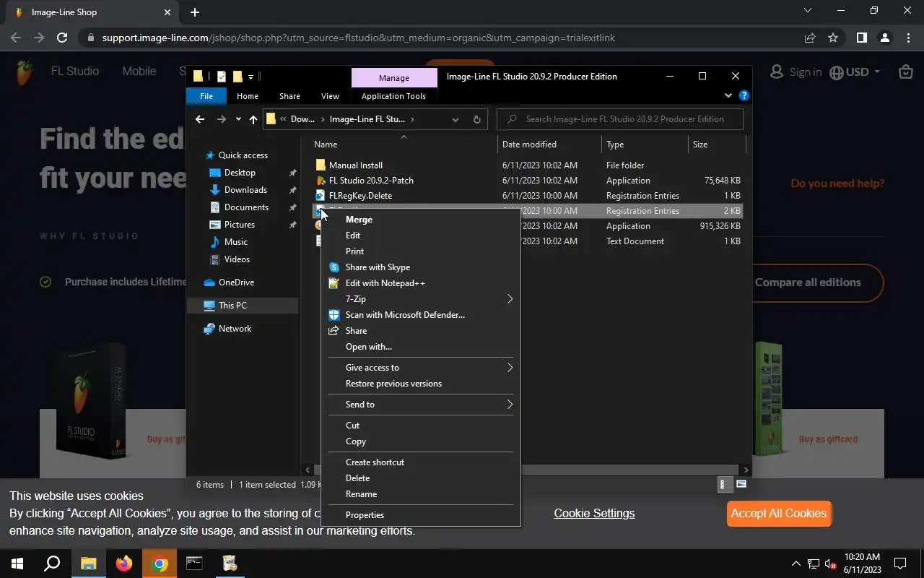Open Explorer help icon
The width and height of the screenshot is (924, 578).
click(x=744, y=95)
